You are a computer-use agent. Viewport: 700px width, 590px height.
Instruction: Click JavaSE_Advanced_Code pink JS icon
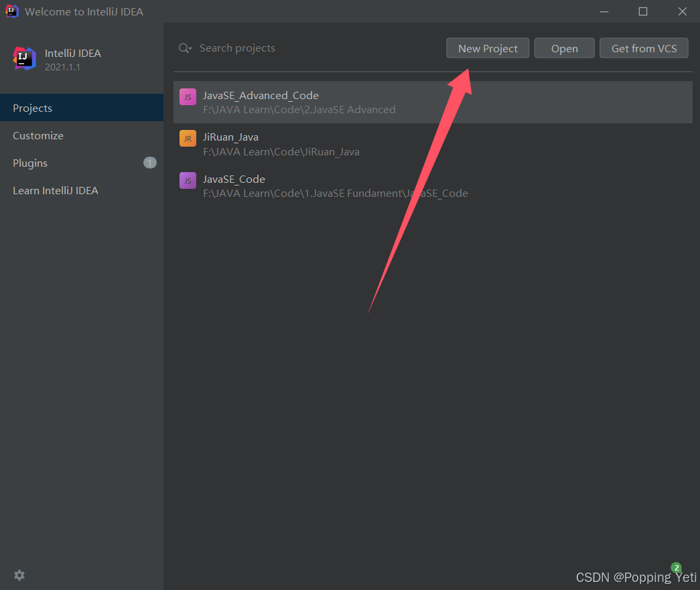(188, 97)
